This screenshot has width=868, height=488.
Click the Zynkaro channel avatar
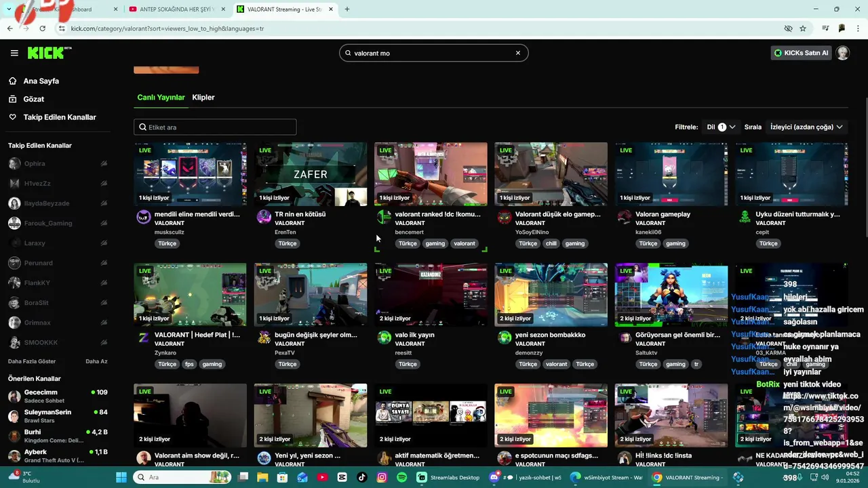(x=144, y=338)
